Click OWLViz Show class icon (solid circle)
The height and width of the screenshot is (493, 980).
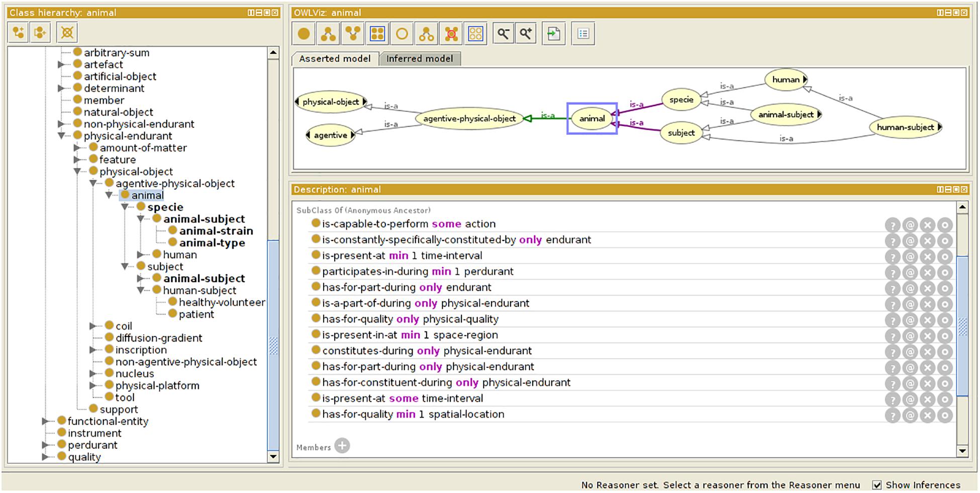click(x=304, y=34)
